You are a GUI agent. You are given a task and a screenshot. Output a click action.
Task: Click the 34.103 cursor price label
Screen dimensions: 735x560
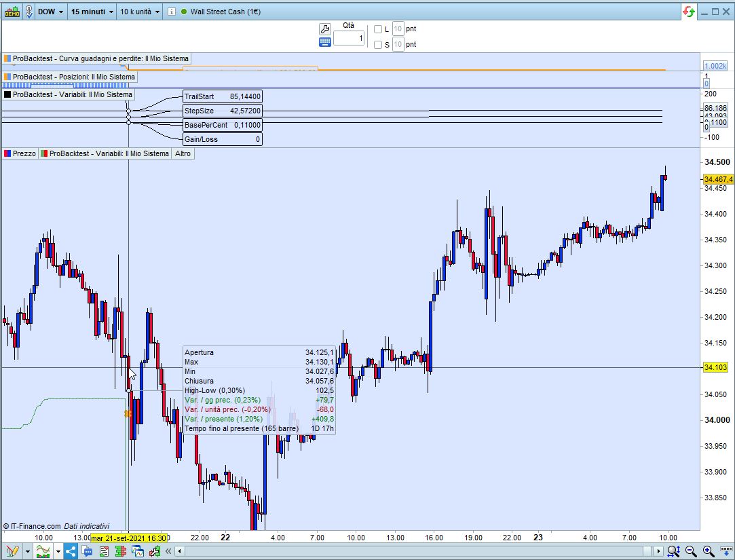pyautogui.click(x=716, y=367)
